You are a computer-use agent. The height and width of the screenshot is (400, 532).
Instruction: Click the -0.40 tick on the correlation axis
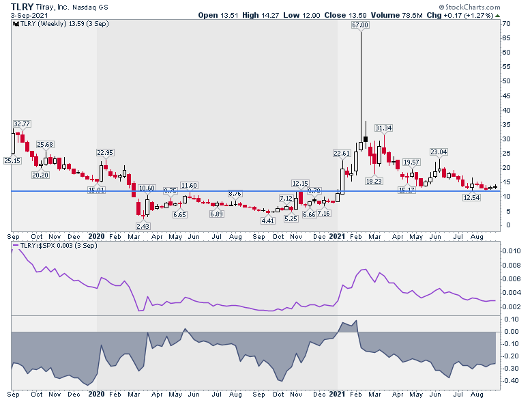pos(510,381)
